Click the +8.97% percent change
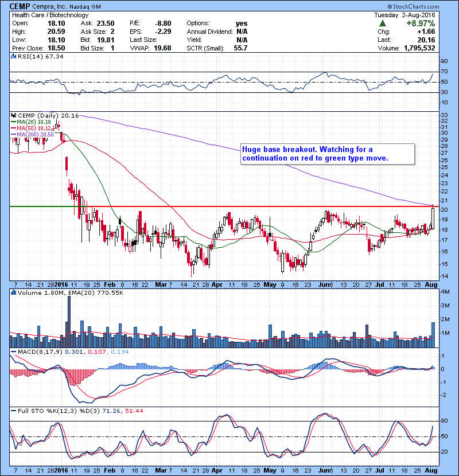This screenshot has width=459, height=476. pyautogui.click(x=421, y=24)
